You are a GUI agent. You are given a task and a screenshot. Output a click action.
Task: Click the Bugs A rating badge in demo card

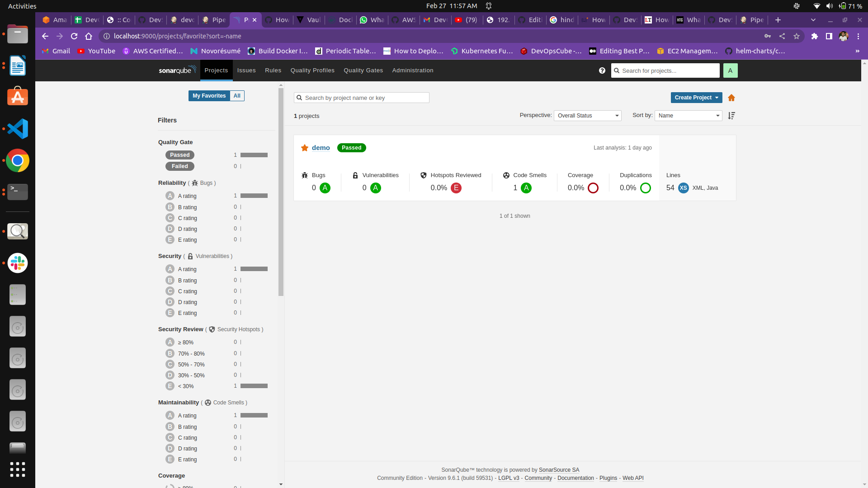[x=325, y=188]
